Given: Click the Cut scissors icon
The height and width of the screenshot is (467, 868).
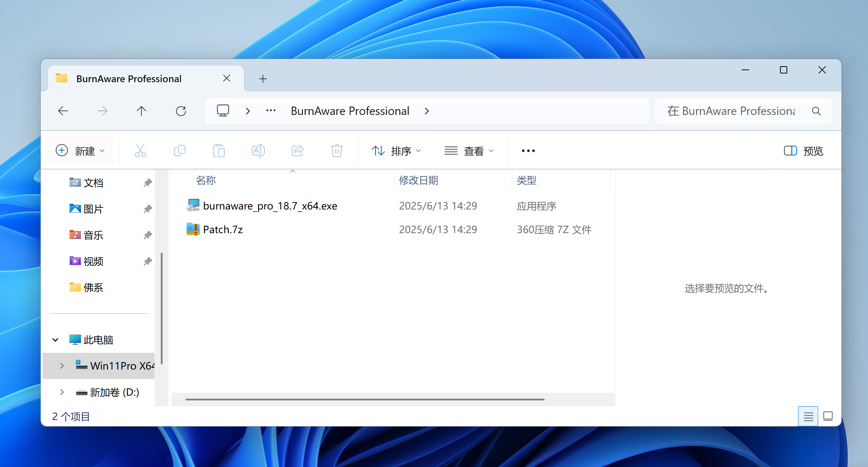Looking at the screenshot, I should tap(140, 151).
